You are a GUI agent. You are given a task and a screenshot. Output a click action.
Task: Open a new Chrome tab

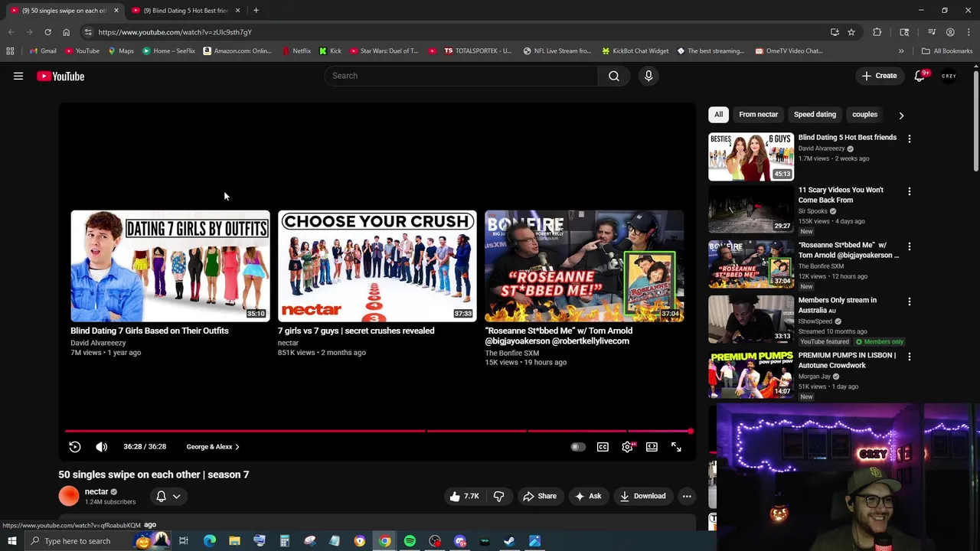[256, 11]
